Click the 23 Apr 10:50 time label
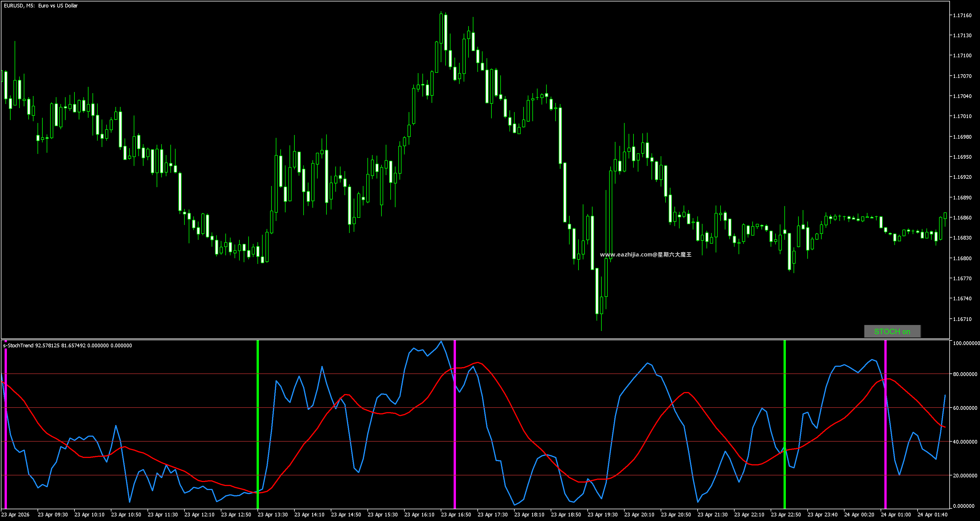The height and width of the screenshot is (521, 980). point(126,515)
